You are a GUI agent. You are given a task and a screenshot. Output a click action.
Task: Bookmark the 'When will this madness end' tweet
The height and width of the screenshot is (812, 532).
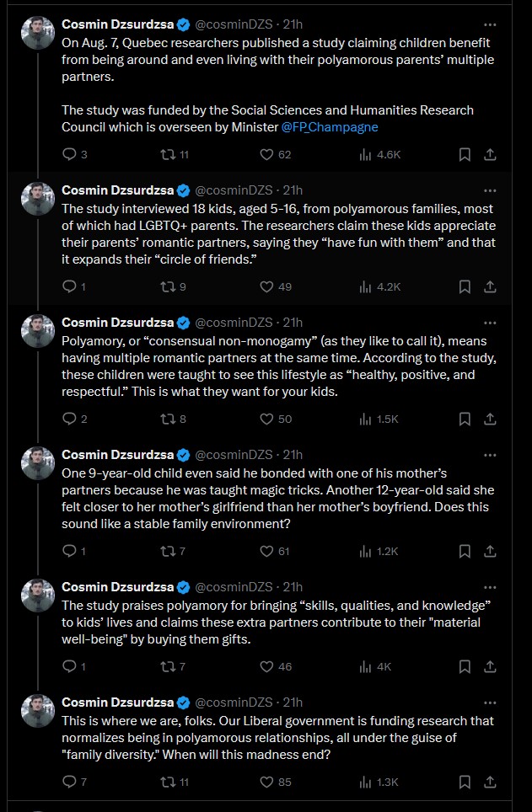pos(464,782)
